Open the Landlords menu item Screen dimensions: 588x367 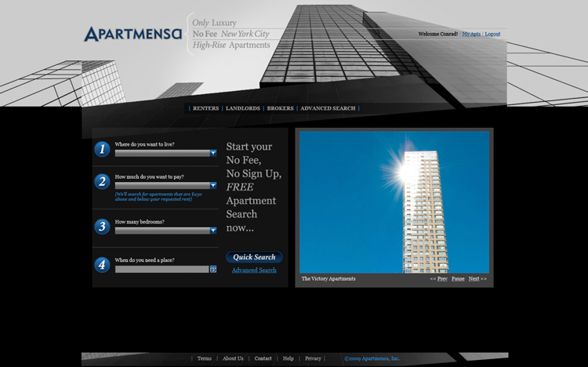pyautogui.click(x=243, y=108)
